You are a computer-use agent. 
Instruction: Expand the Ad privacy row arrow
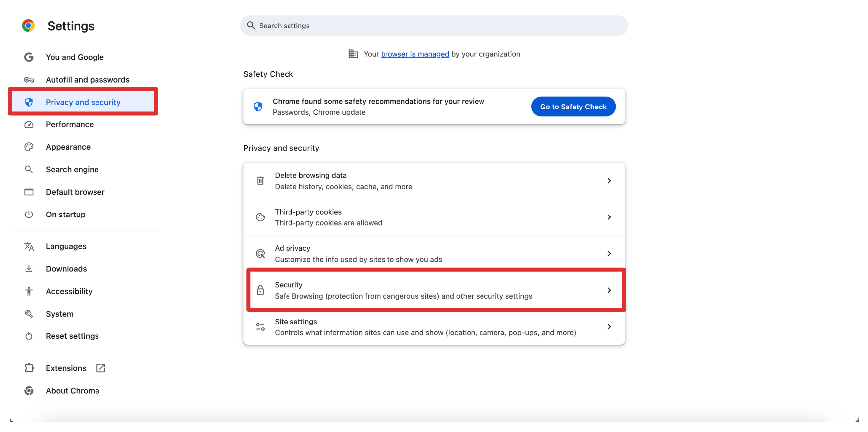point(609,254)
